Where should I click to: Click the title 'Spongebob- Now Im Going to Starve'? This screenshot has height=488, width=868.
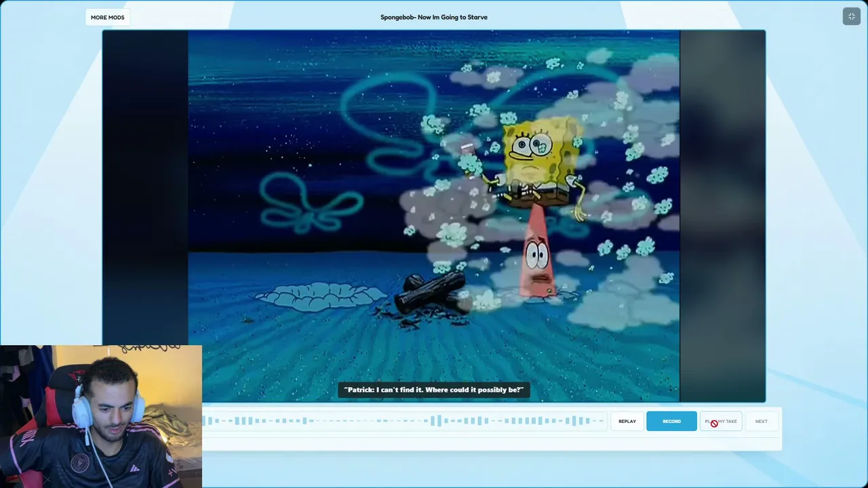pyautogui.click(x=434, y=17)
